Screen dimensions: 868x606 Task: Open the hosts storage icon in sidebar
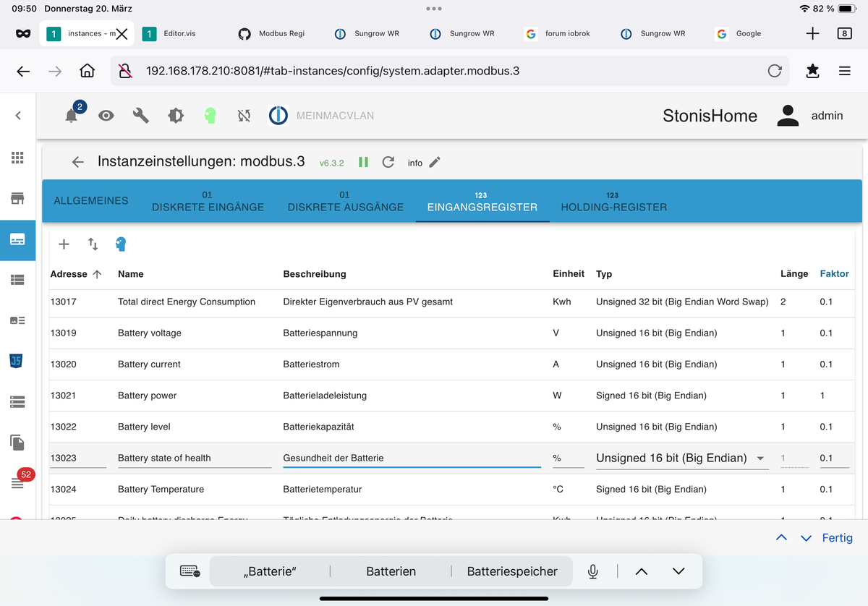[17, 401]
